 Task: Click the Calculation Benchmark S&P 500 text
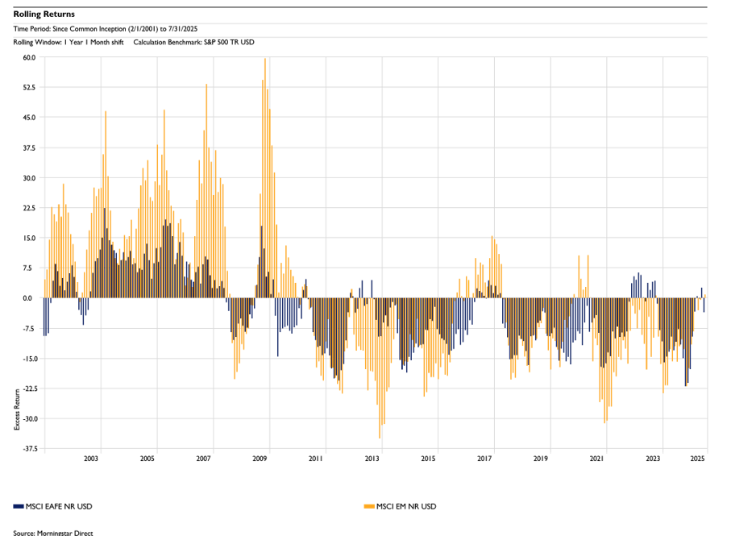click(x=193, y=41)
